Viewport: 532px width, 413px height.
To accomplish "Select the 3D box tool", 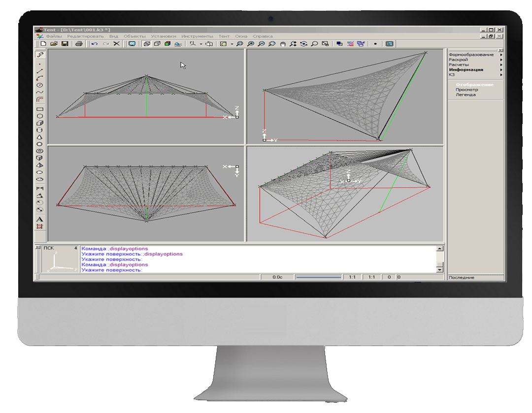I will click(x=40, y=123).
